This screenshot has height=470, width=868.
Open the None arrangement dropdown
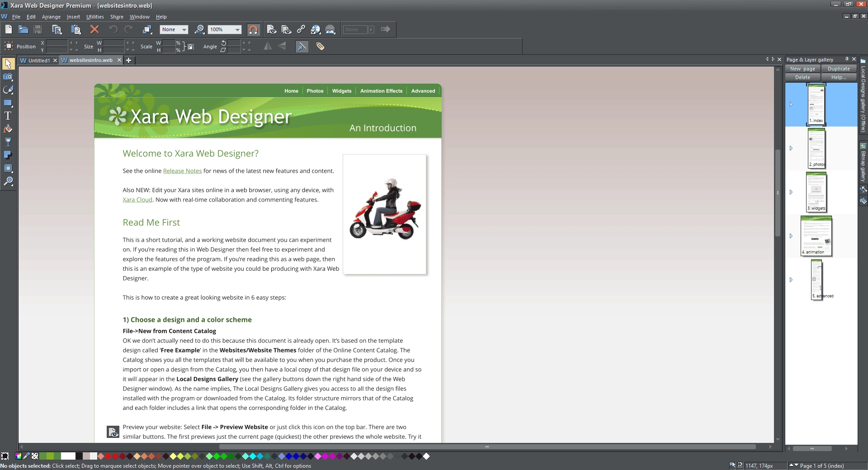pyautogui.click(x=174, y=29)
